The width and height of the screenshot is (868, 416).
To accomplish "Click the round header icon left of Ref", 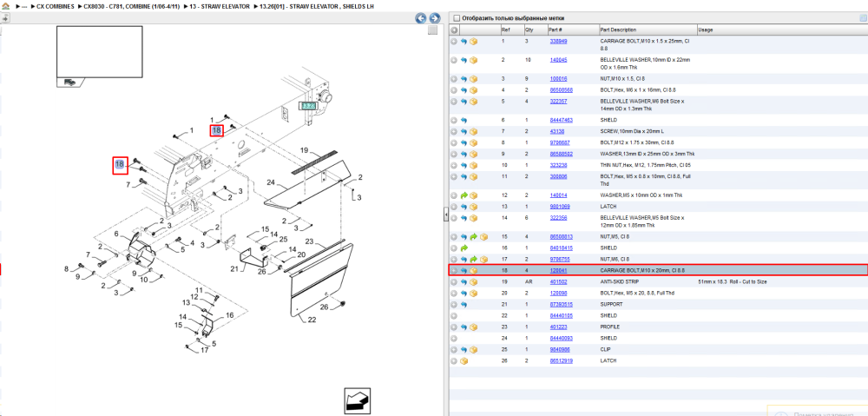I will [454, 30].
